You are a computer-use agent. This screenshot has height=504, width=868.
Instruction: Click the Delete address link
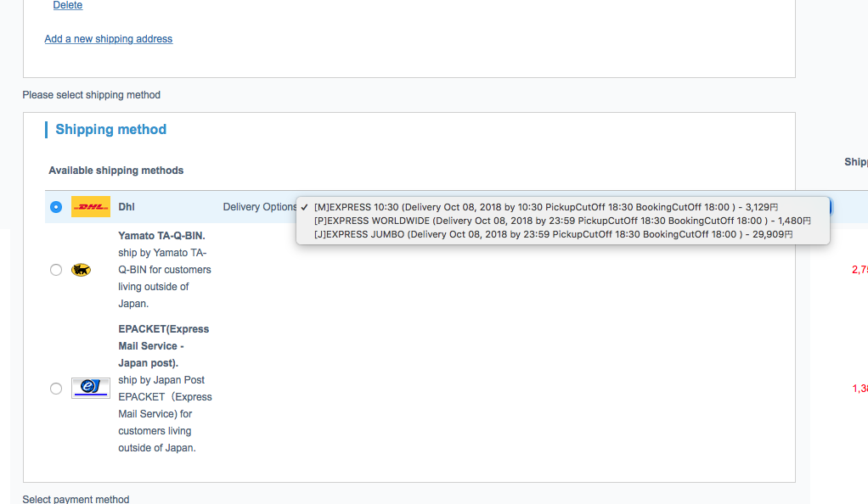pos(68,5)
